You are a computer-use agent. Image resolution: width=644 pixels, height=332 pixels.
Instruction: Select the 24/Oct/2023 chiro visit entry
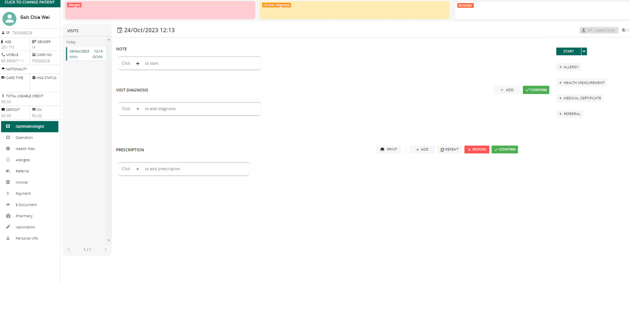click(86, 54)
